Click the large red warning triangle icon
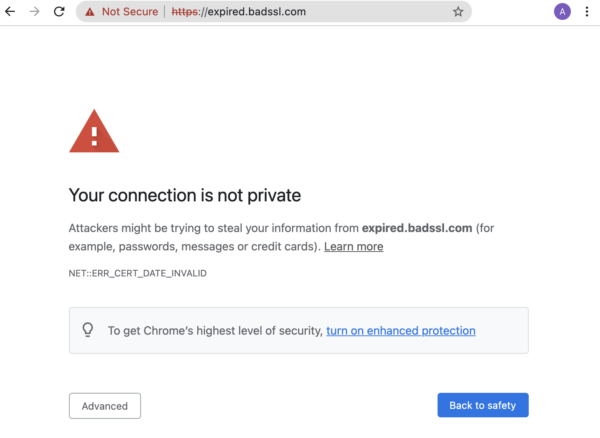The image size is (600, 438). coord(94,132)
